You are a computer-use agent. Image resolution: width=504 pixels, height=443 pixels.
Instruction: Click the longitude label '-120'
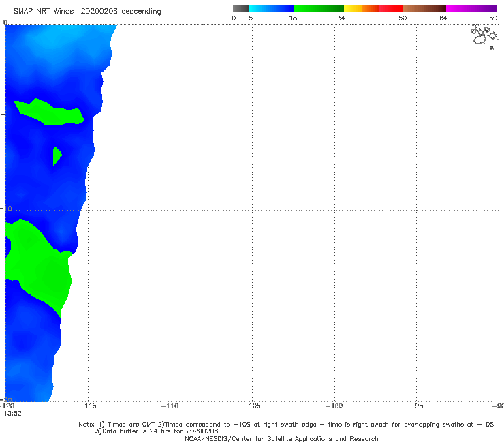[7, 406]
